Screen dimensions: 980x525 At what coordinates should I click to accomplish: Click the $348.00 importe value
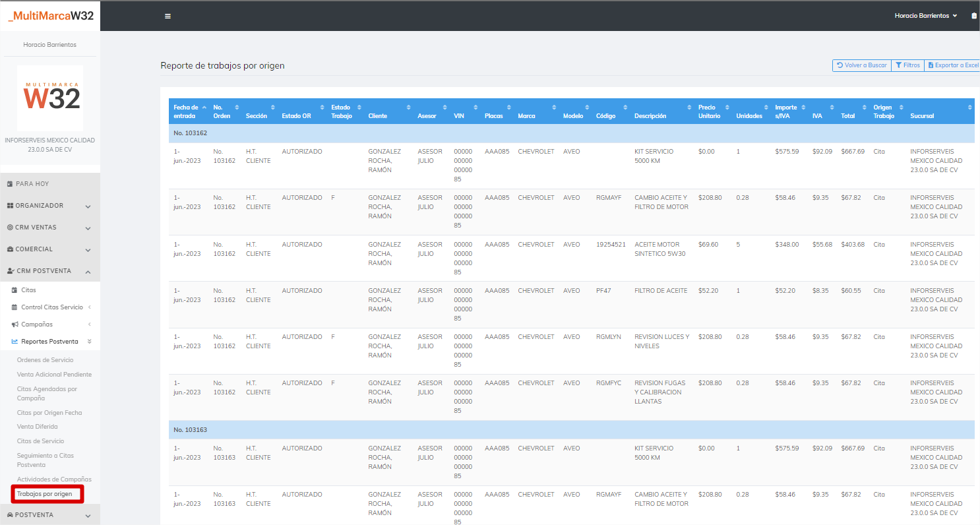coord(787,245)
